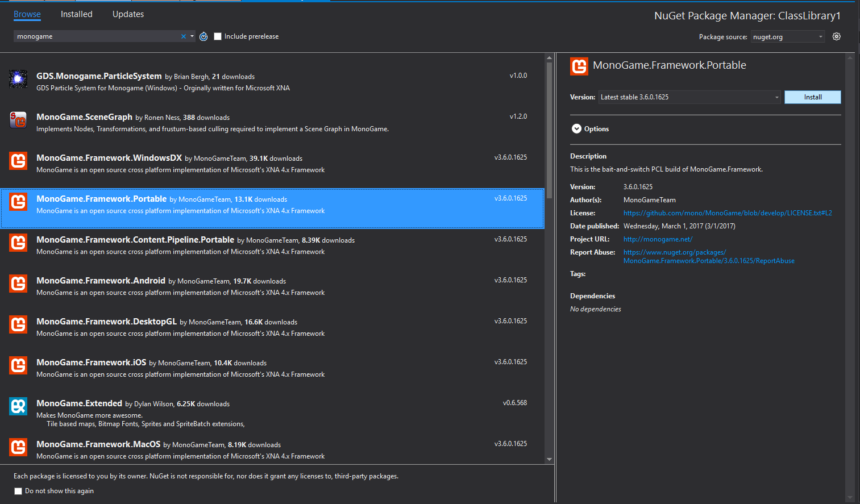Select MonoGame.Framework.WindowsDX package title
Image resolution: width=860 pixels, height=504 pixels.
pos(109,158)
